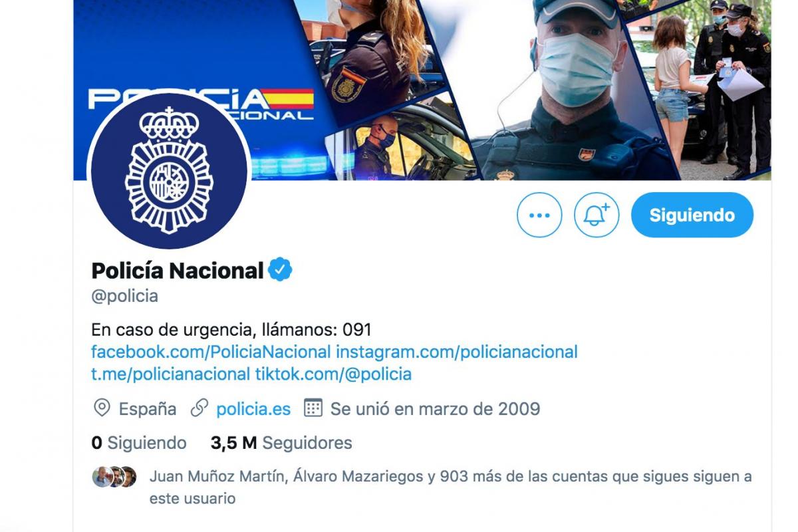This screenshot has width=798, height=532.
Task: Click the @policia username handle
Action: (x=124, y=296)
